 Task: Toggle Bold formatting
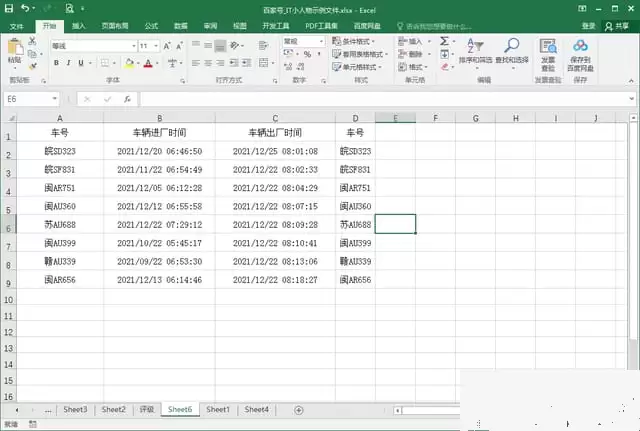click(56, 63)
